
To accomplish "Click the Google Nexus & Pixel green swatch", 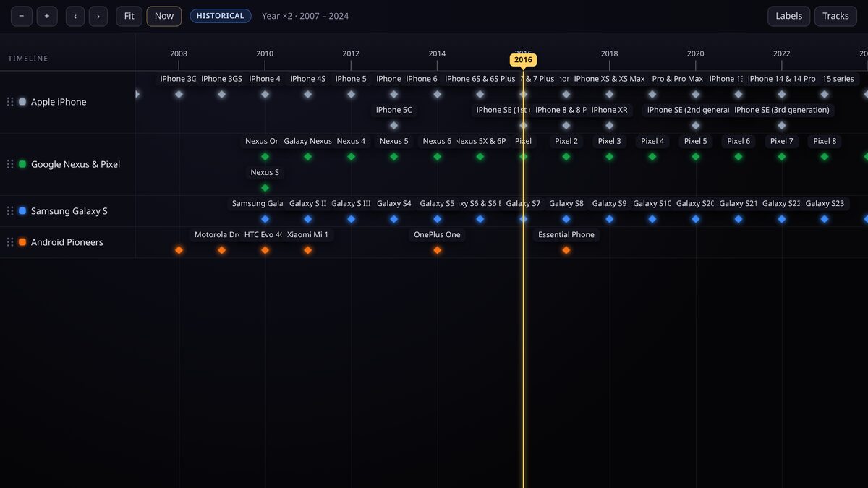I will (x=22, y=164).
